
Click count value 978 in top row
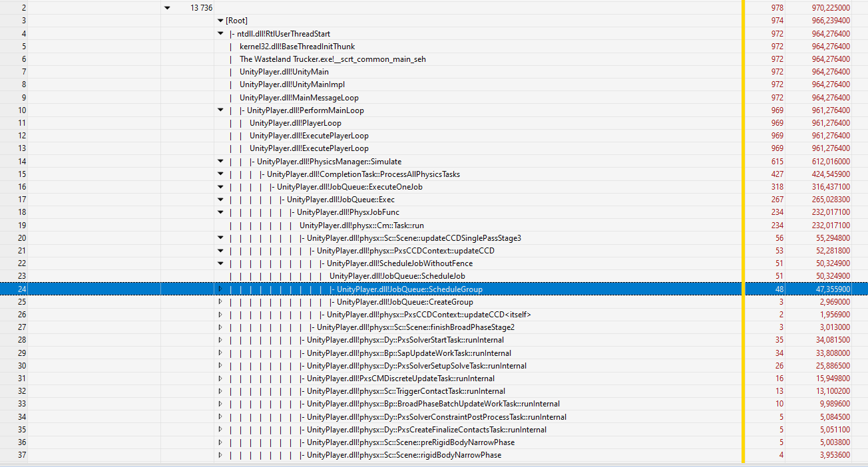click(777, 8)
